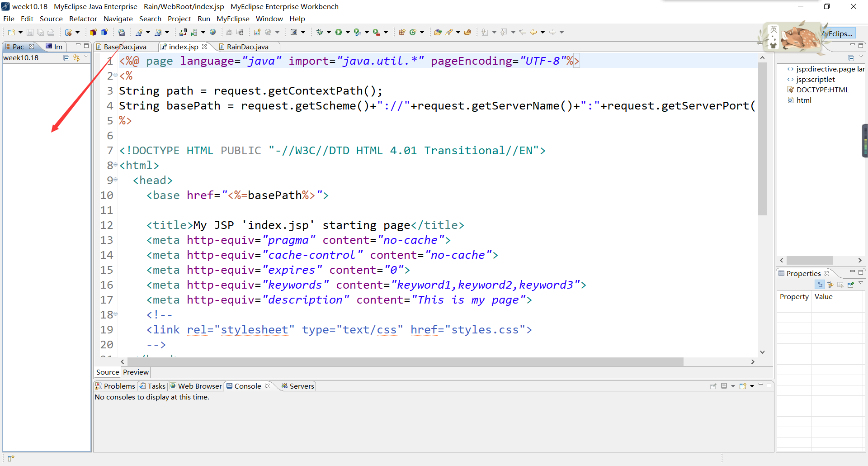This screenshot has width=868, height=466.
Task: Switch to BaseDao.java editor tab
Action: 125,47
